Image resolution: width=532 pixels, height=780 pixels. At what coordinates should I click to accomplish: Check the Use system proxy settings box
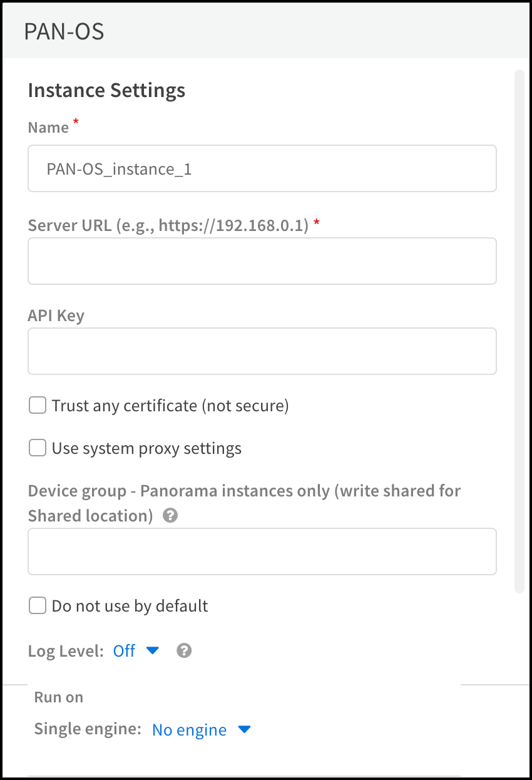click(38, 448)
